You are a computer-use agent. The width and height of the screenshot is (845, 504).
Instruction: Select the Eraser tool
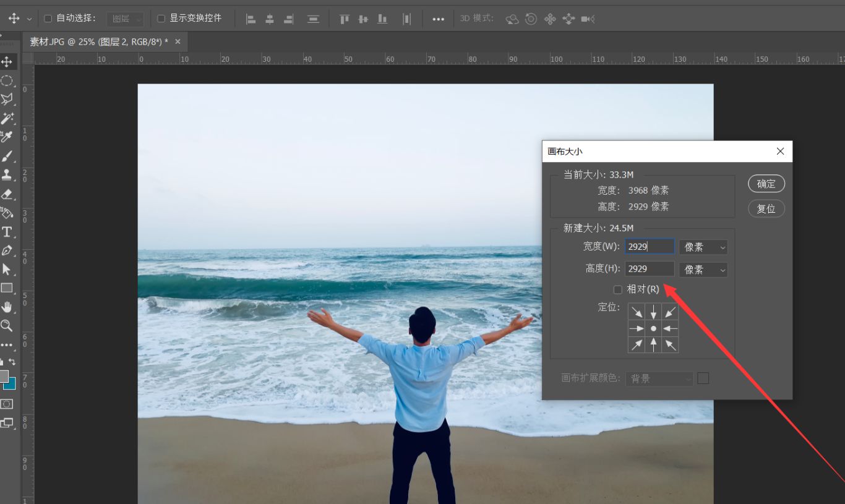(8, 194)
